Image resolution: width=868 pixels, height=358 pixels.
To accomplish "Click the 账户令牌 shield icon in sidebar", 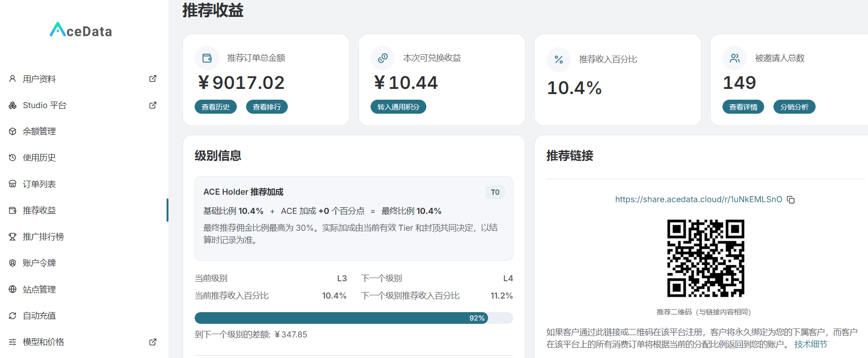I will pyautogui.click(x=13, y=263).
